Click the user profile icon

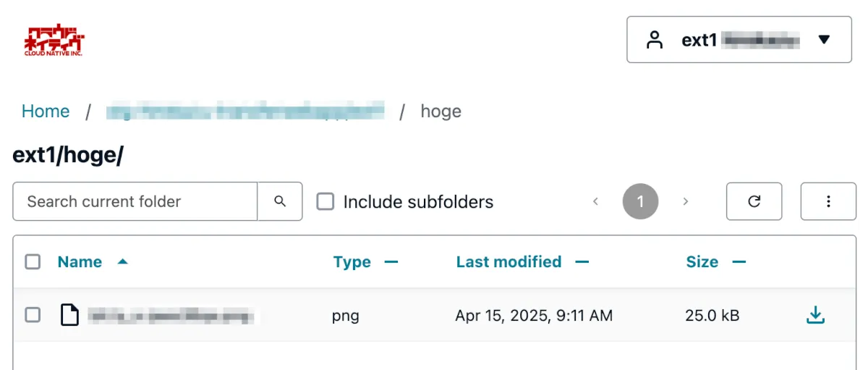(x=655, y=40)
